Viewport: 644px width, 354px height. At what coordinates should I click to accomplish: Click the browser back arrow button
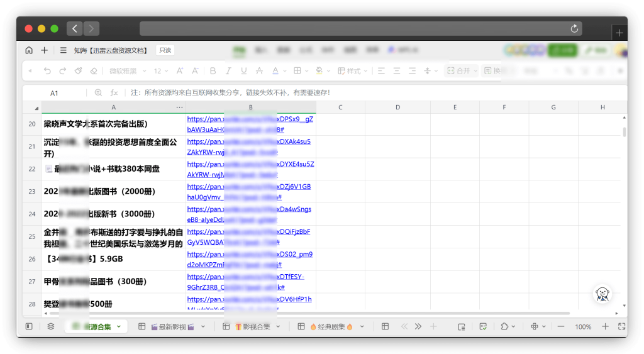coord(75,28)
